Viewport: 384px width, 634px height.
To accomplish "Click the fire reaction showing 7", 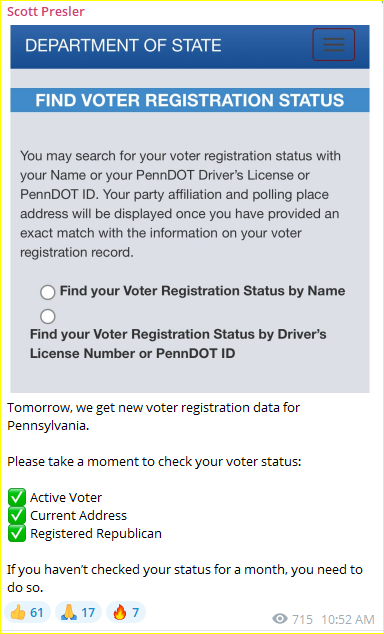I will tap(126, 612).
